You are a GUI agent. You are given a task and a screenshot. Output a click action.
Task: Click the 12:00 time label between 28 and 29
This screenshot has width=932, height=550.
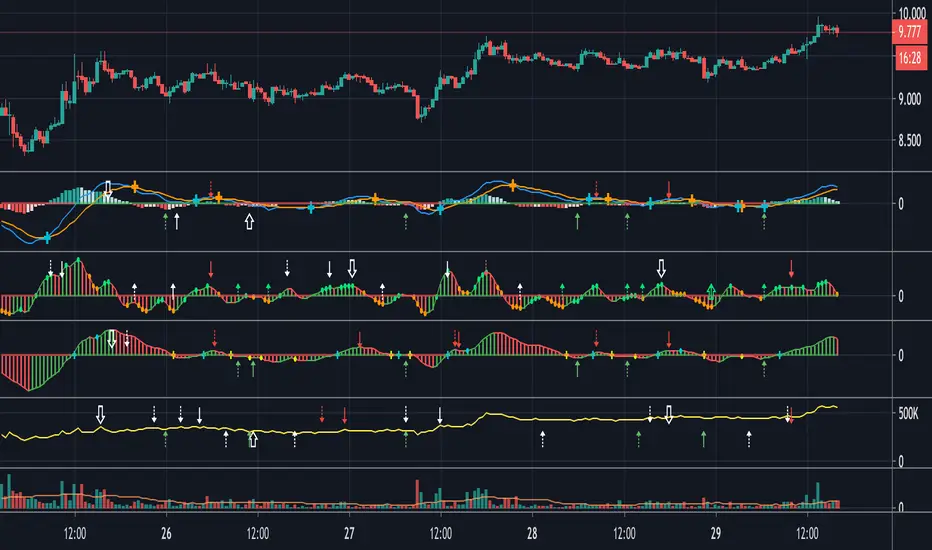point(624,533)
